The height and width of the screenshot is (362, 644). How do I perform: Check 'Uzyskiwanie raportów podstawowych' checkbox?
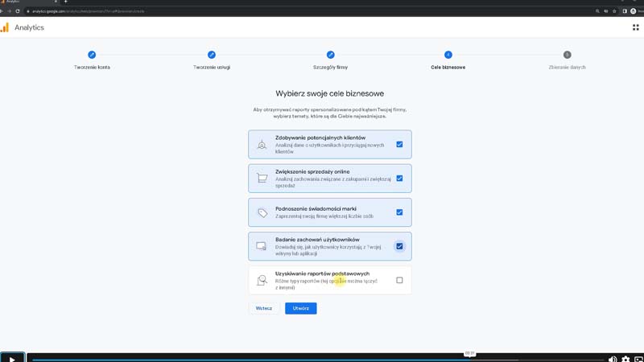pyautogui.click(x=399, y=280)
